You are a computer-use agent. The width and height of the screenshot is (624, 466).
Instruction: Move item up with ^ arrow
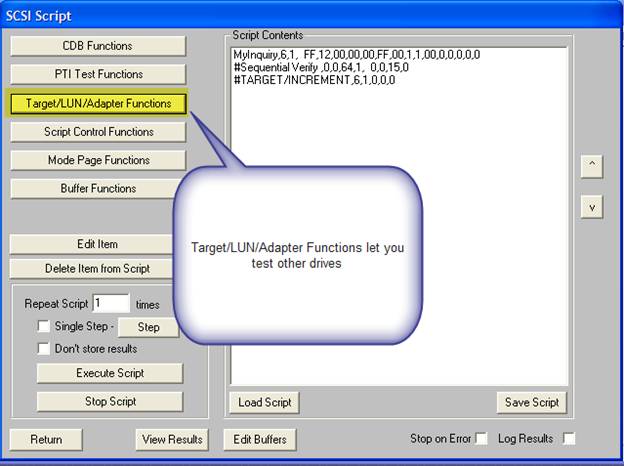pyautogui.click(x=592, y=166)
